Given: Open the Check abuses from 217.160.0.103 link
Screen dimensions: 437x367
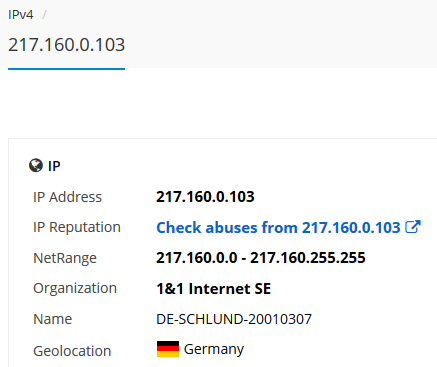Looking at the screenshot, I should (x=278, y=228).
